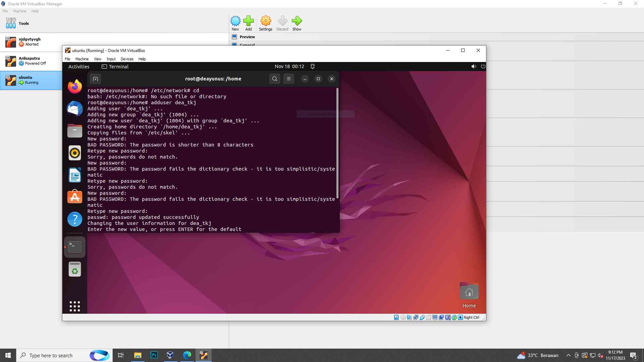
Task: Click the audio status icon
Action: tap(409, 317)
